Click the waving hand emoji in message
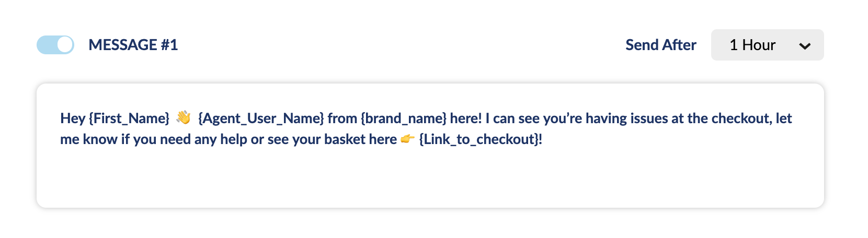This screenshot has height=238, width=868. [184, 117]
